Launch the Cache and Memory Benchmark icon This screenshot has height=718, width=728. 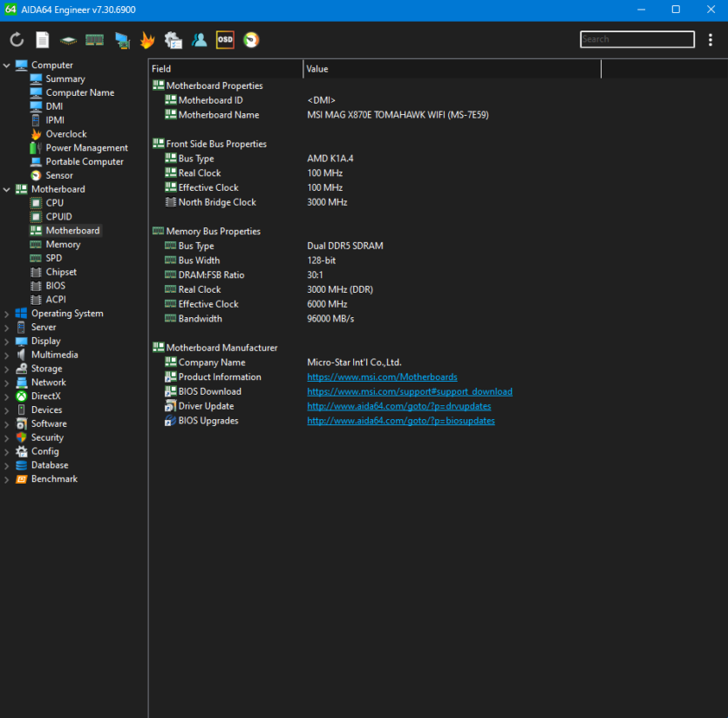click(x=95, y=40)
